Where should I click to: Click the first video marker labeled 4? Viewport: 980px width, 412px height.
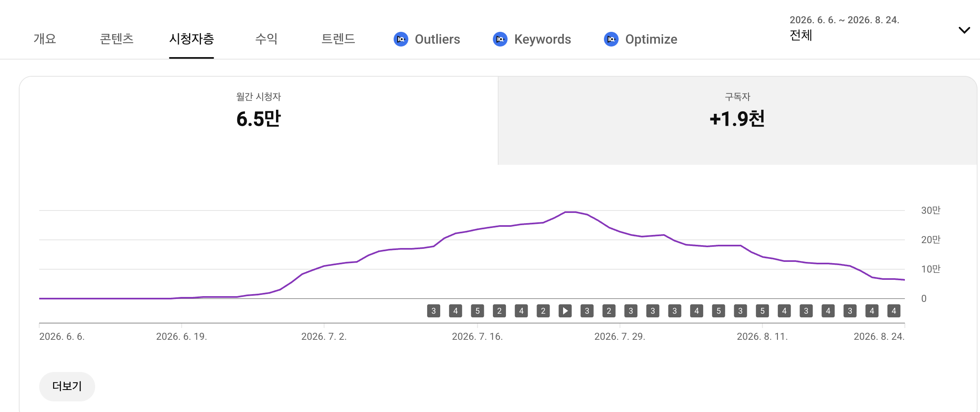point(456,311)
